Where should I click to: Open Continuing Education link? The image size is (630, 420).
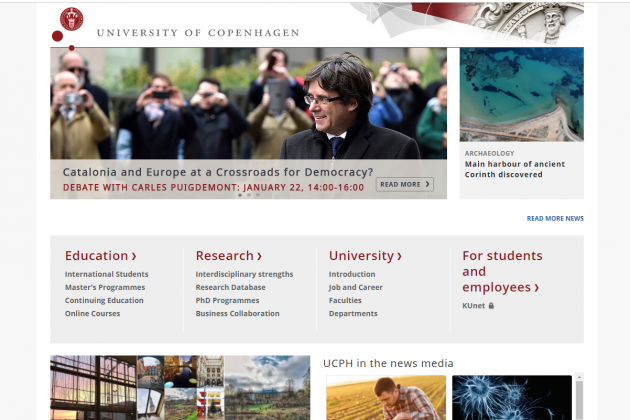coord(104,300)
